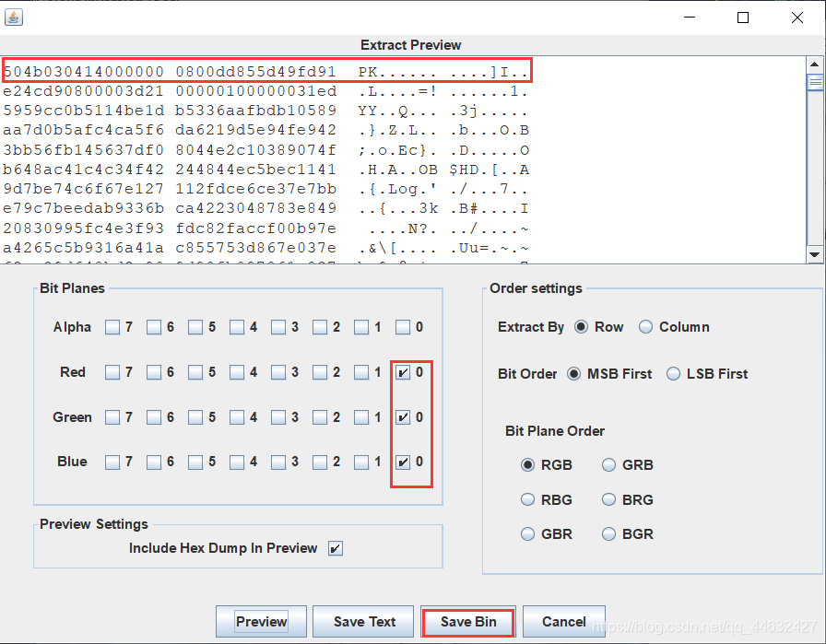Check the Green 6 bit plane
The width and height of the screenshot is (826, 644).
154,417
